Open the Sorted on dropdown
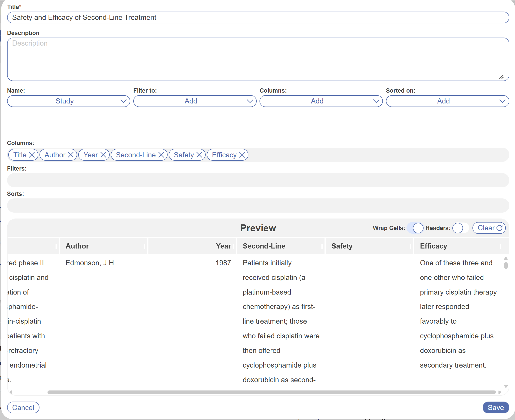 click(447, 101)
